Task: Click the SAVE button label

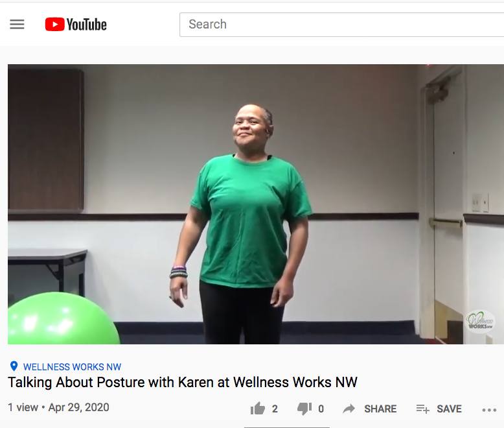Action: pos(449,409)
